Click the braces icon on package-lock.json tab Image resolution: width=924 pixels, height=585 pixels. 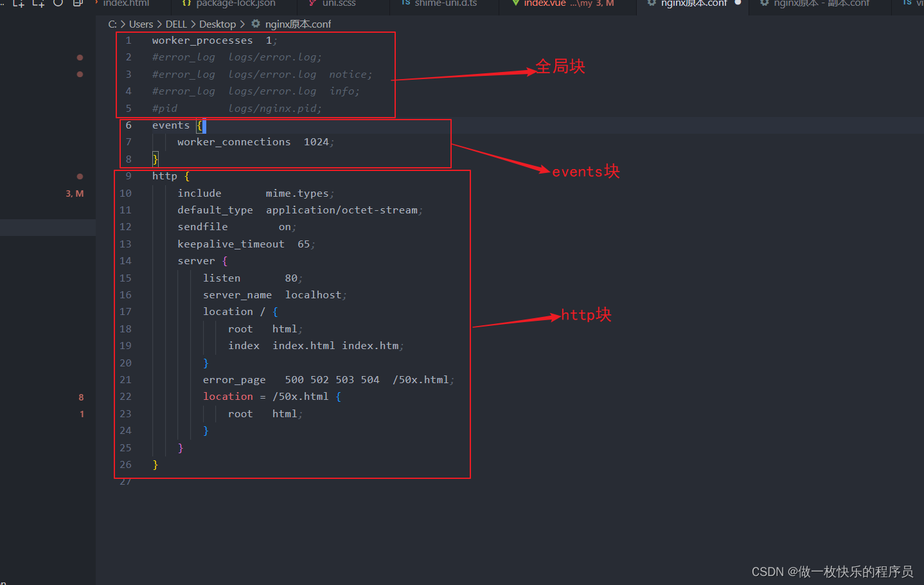[186, 3]
